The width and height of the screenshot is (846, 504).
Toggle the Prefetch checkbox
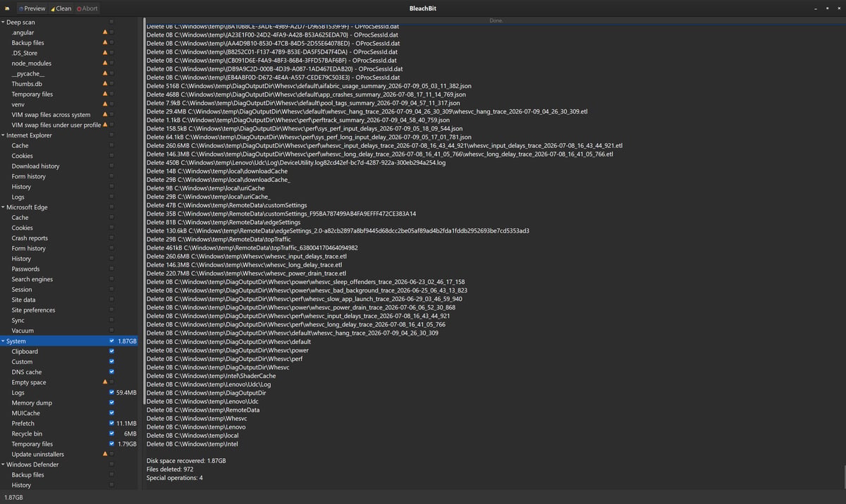[x=111, y=424]
